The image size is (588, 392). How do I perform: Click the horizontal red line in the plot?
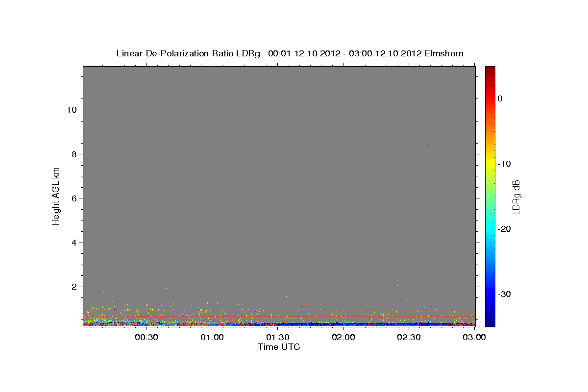pyautogui.click(x=279, y=317)
